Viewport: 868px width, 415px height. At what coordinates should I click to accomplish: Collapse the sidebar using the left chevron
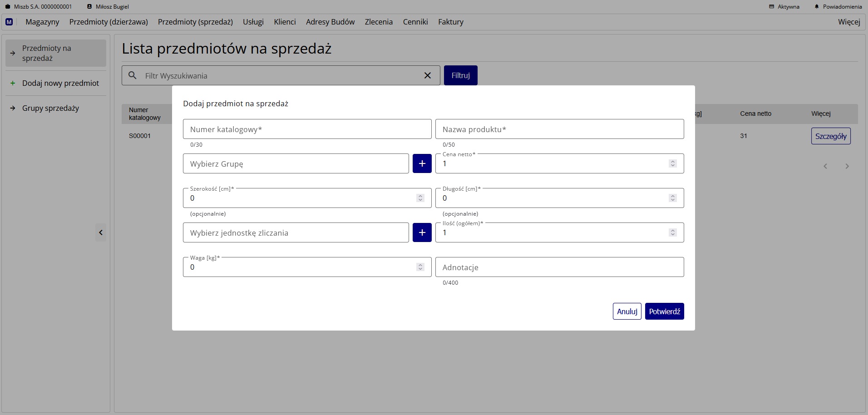click(x=100, y=232)
